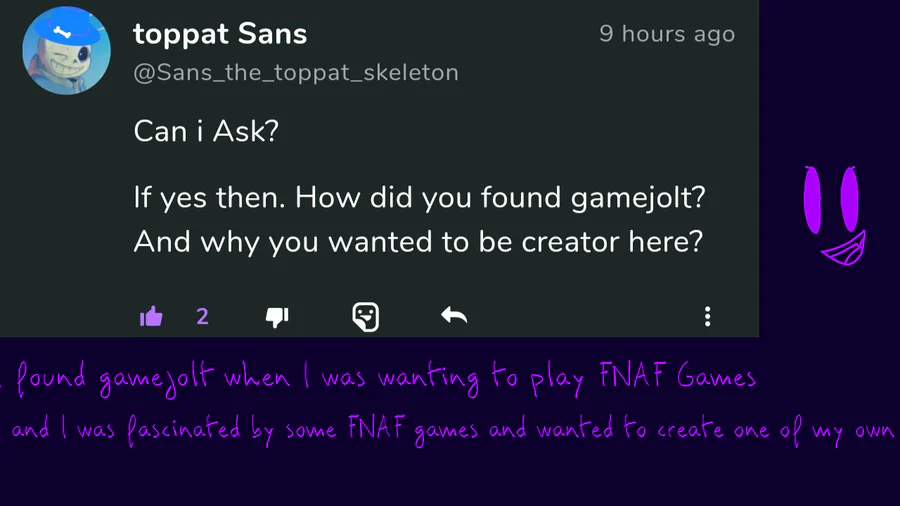Click the @Sans_the_toppat_skeleton handle
The image size is (900, 506).
click(296, 73)
